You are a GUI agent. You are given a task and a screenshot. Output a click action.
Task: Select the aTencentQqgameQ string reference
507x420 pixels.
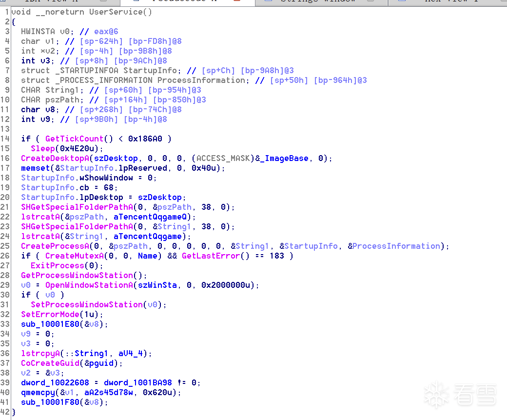click(150, 217)
